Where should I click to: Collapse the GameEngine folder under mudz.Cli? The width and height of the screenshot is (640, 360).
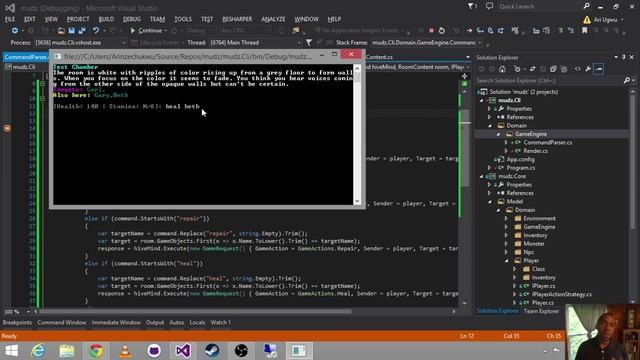498,134
